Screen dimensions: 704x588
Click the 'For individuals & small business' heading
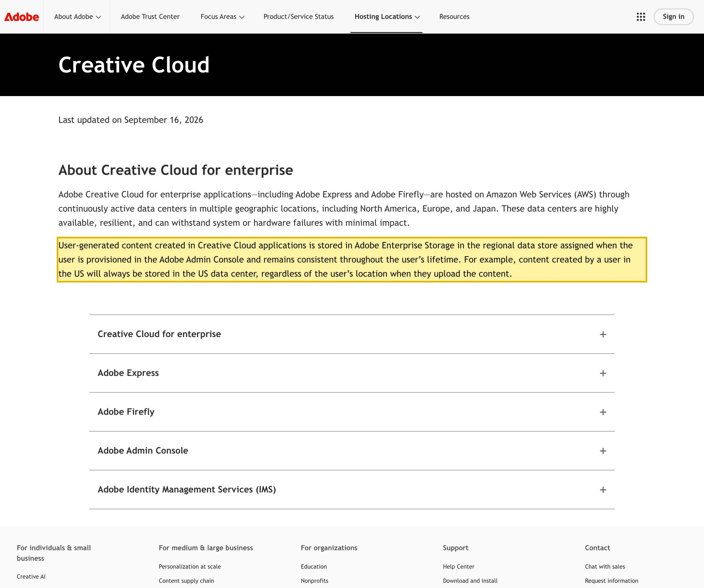click(54, 553)
